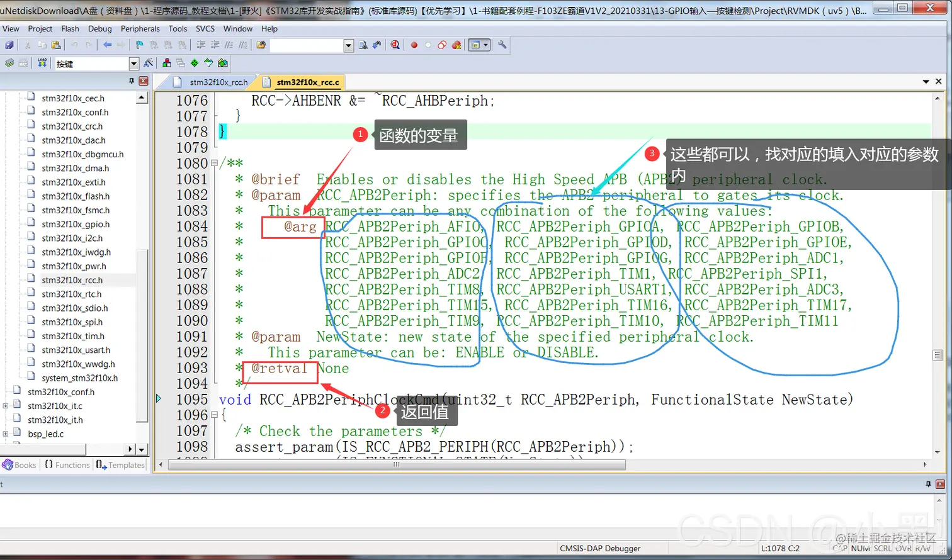Viewport: 952px width, 560px height.
Task: Switch to the Templates panel tab
Action: pyautogui.click(x=120, y=465)
